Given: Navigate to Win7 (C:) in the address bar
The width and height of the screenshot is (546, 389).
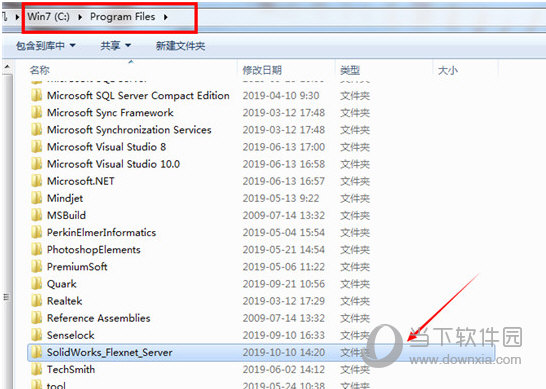Looking at the screenshot, I should [x=48, y=17].
